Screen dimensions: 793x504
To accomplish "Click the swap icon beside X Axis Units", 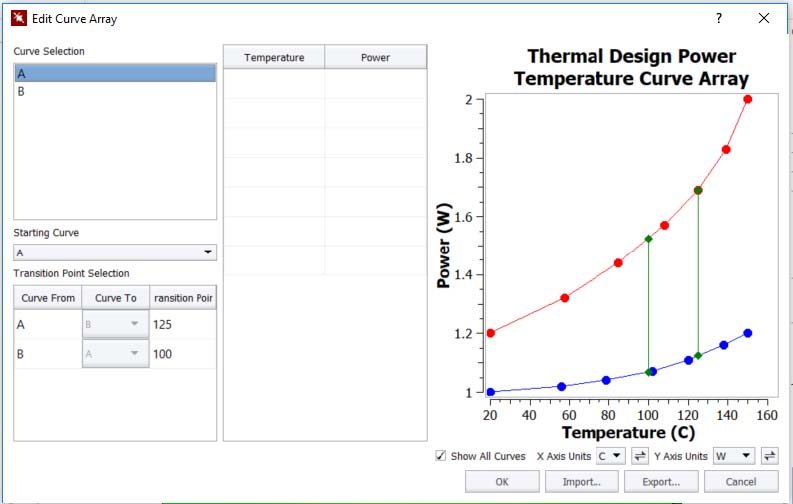I will point(640,456).
